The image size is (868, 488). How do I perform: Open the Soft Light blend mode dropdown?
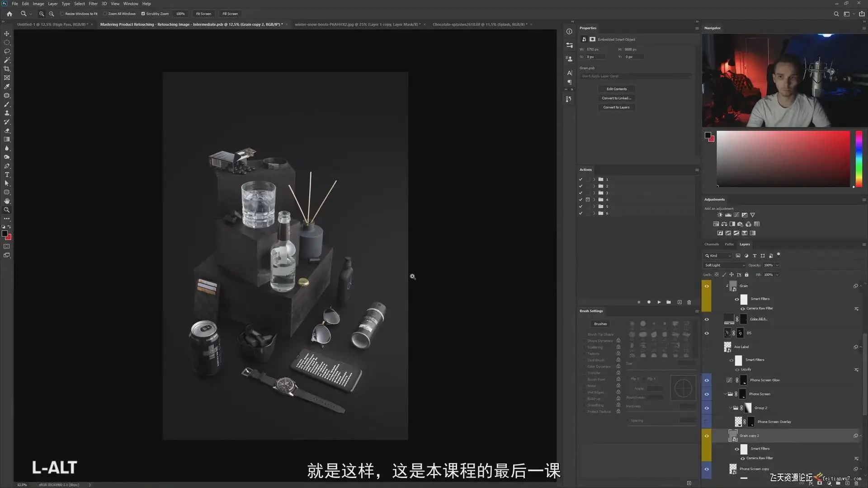tap(725, 265)
